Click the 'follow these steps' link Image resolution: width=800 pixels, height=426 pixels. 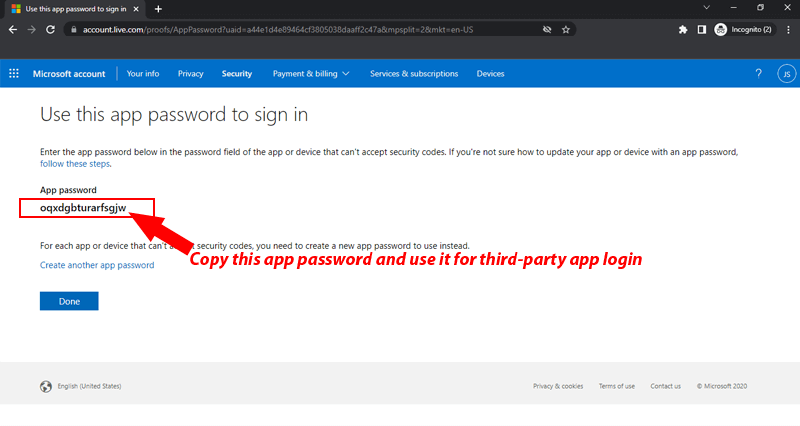click(74, 164)
